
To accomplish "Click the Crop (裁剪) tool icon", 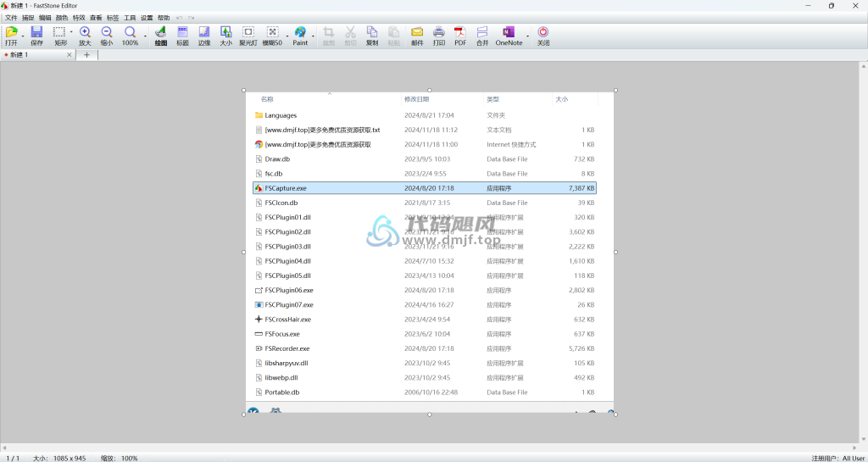I will pyautogui.click(x=328, y=32).
